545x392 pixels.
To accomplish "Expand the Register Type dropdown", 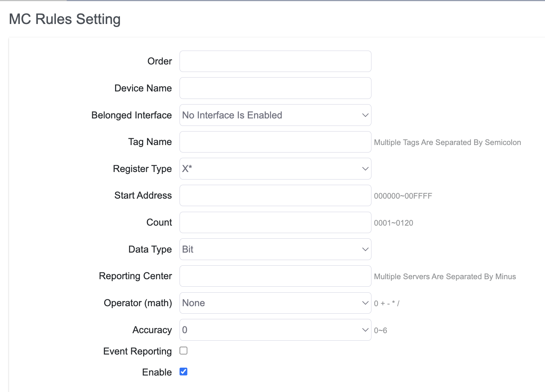I will point(275,169).
